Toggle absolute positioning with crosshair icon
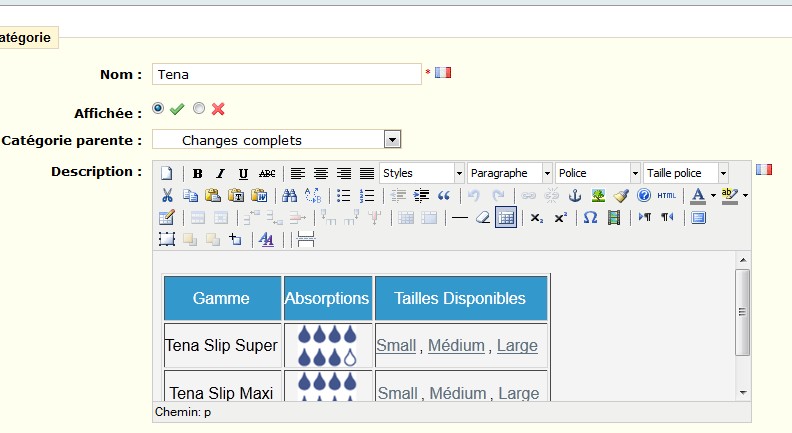The image size is (792, 433). pyautogui.click(x=235, y=239)
